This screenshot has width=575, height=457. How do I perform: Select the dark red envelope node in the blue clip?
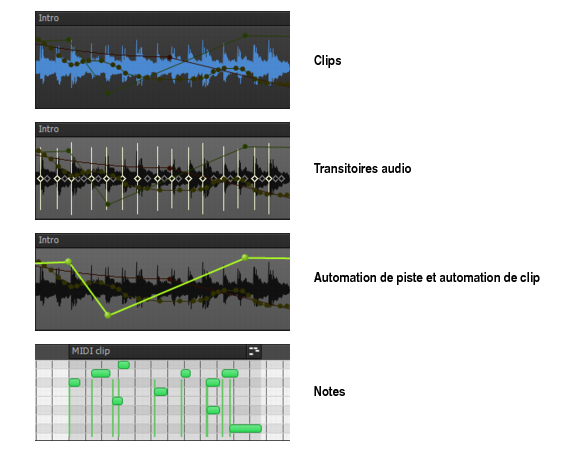pyautogui.click(x=169, y=58)
